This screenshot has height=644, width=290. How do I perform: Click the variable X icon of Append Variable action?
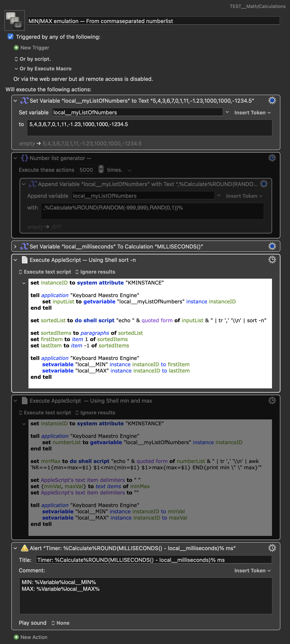pos(33,184)
